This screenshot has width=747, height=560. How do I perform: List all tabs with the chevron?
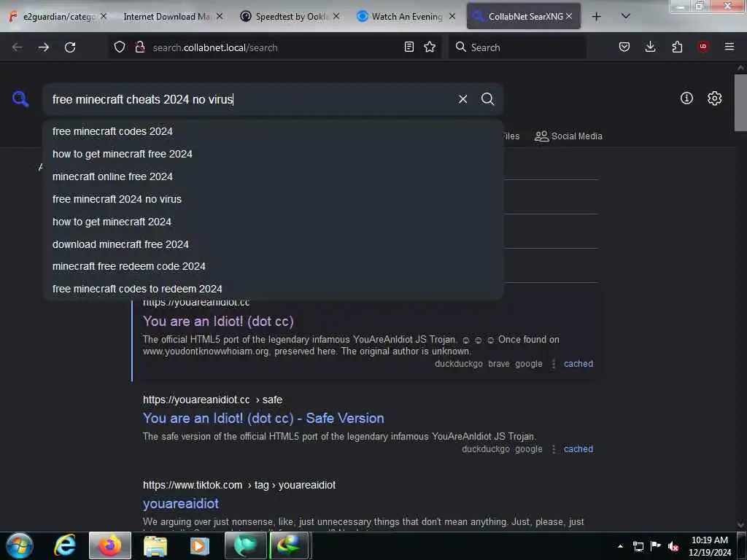click(x=625, y=17)
